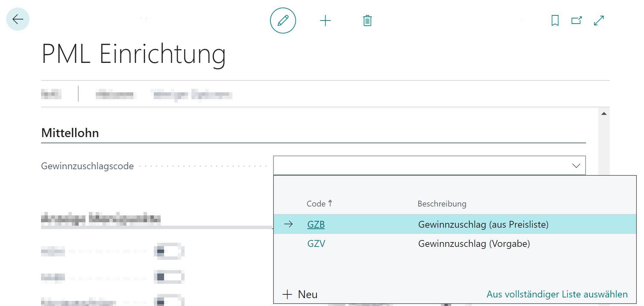The image size is (644, 306).
Task: Open page in new window icon
Action: (577, 21)
